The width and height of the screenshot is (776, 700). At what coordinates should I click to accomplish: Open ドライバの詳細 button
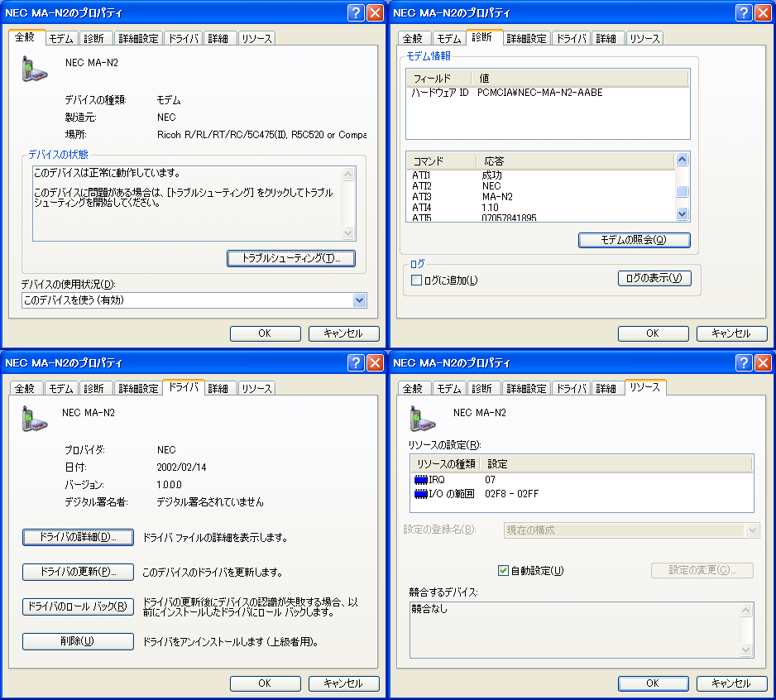(x=78, y=537)
